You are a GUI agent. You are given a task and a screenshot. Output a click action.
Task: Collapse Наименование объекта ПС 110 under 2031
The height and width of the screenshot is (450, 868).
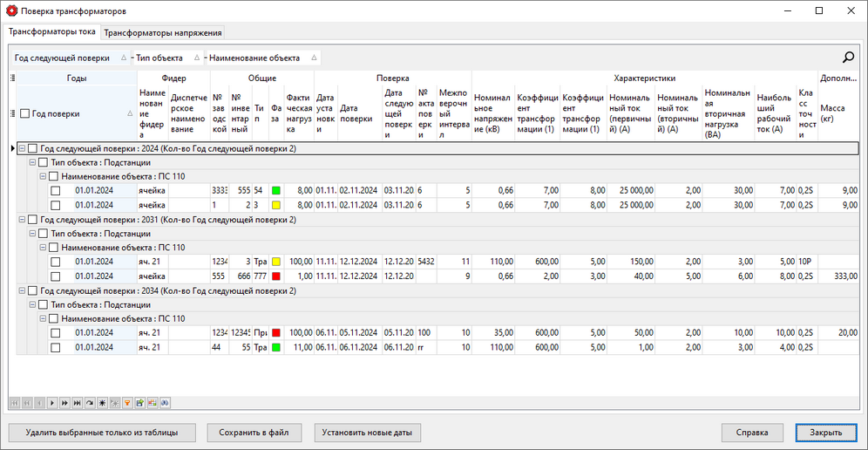coord(43,248)
